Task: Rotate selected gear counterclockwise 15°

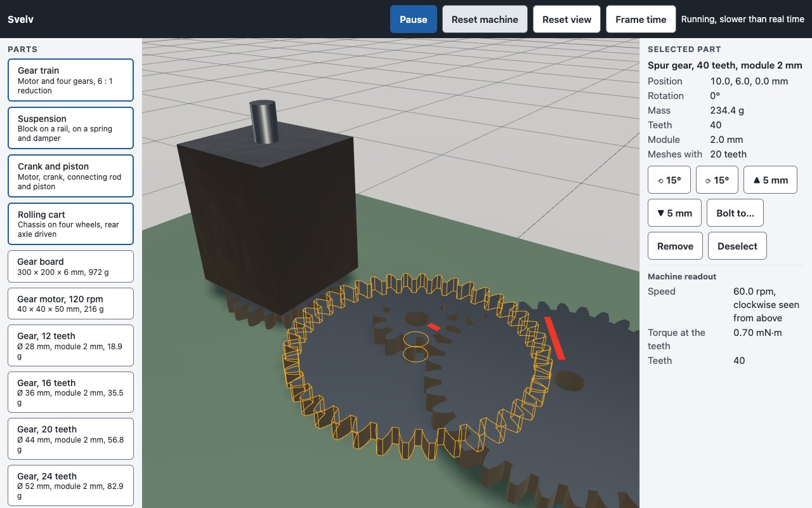Action: [x=669, y=180]
